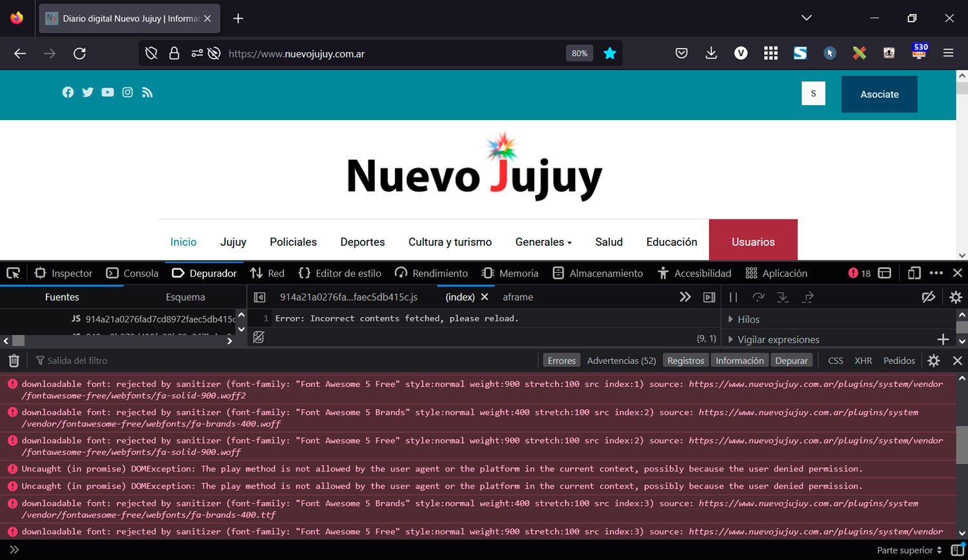The image size is (968, 560).
Task: Add a watch expression with plus icon
Action: (x=943, y=339)
